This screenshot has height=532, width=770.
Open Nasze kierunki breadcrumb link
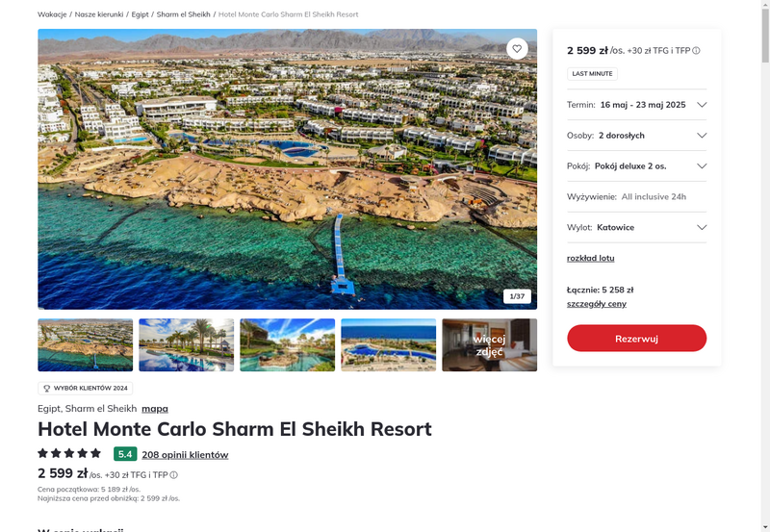(x=99, y=14)
